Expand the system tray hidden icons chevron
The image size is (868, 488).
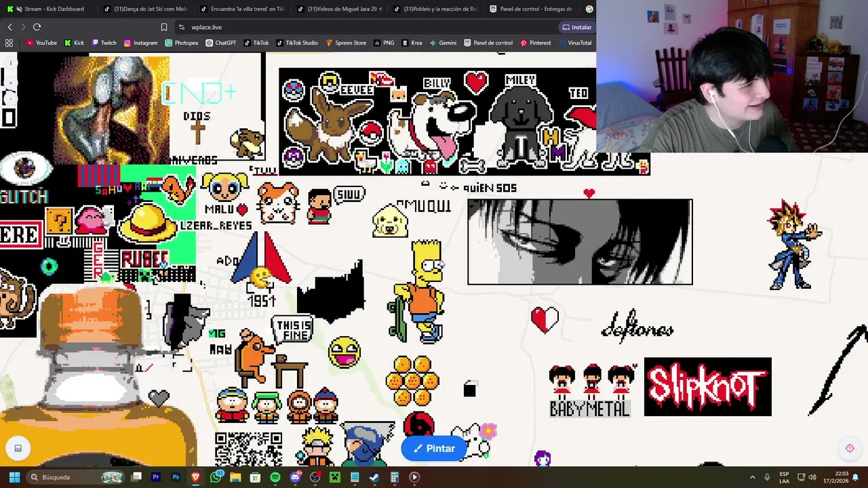click(x=752, y=477)
